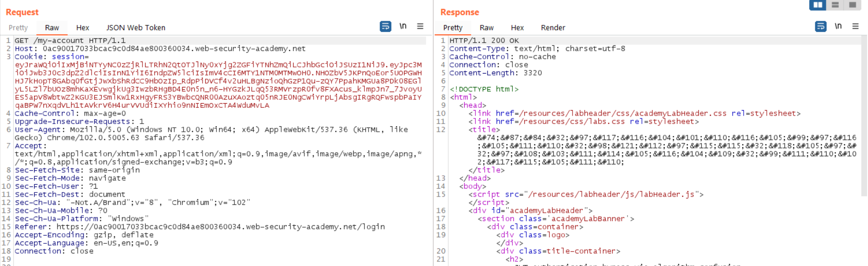Screen dimensions: 868x266
Task: Click 'Sec-Fetch-Site: same-origin' header
Action: click(x=77, y=170)
